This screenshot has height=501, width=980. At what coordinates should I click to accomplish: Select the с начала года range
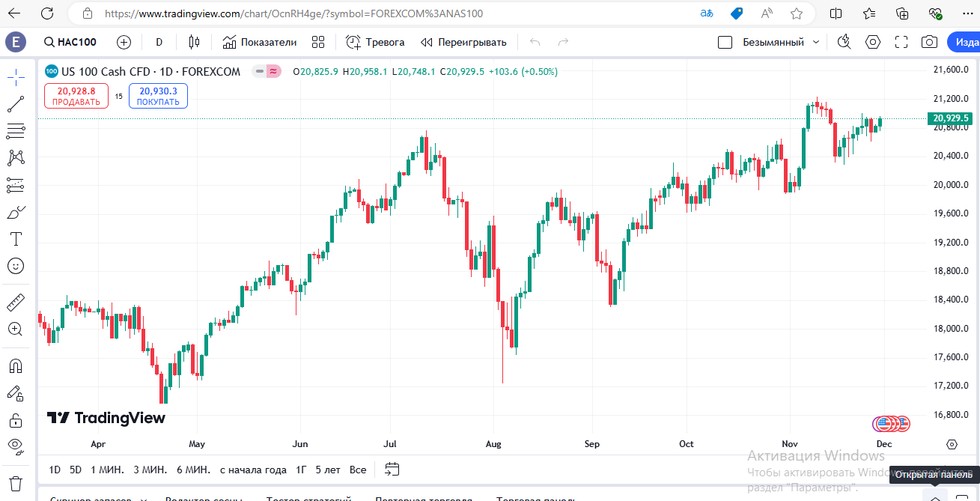253,470
